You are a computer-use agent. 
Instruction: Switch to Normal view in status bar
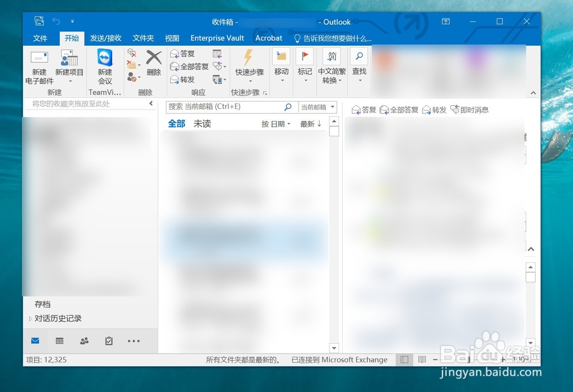404,359
